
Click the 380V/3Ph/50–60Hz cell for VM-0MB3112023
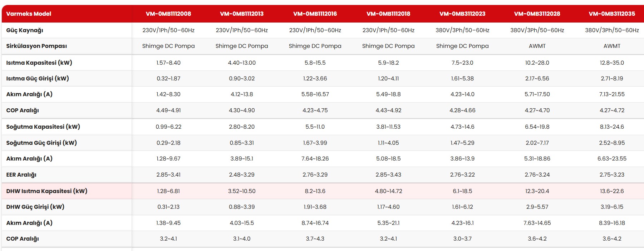click(462, 30)
